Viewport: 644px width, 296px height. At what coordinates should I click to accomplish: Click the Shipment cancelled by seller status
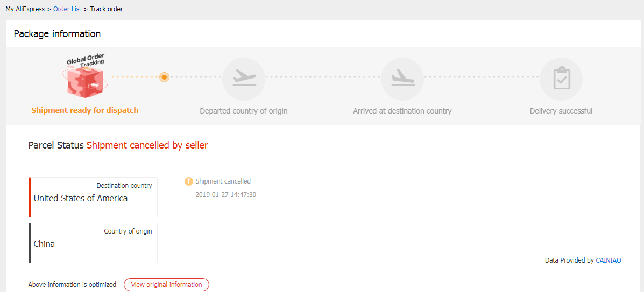click(x=147, y=145)
